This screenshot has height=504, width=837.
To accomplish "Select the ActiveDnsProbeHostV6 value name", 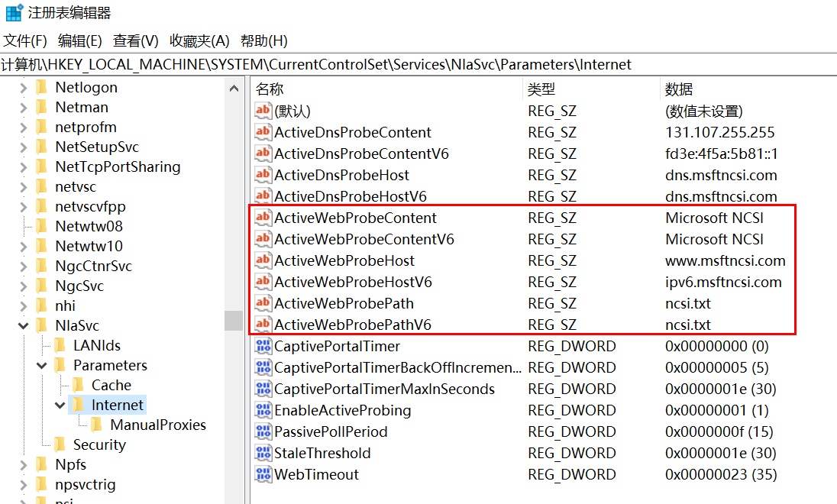I will 351,196.
